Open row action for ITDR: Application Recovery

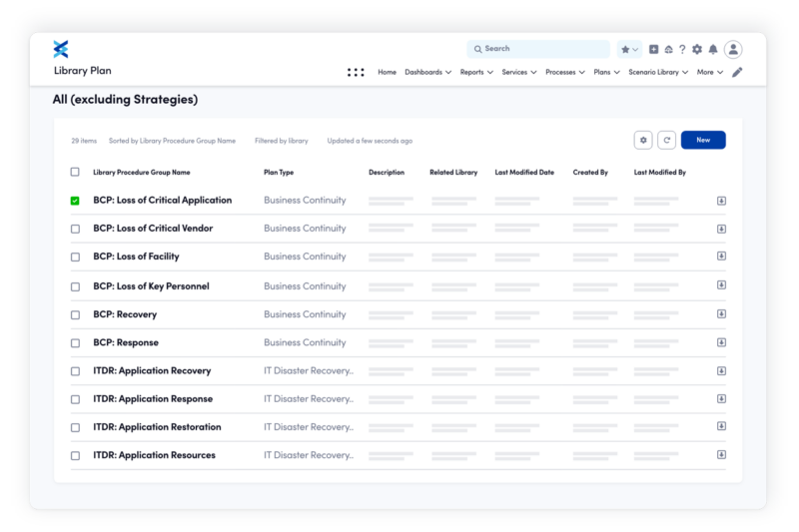tap(721, 370)
